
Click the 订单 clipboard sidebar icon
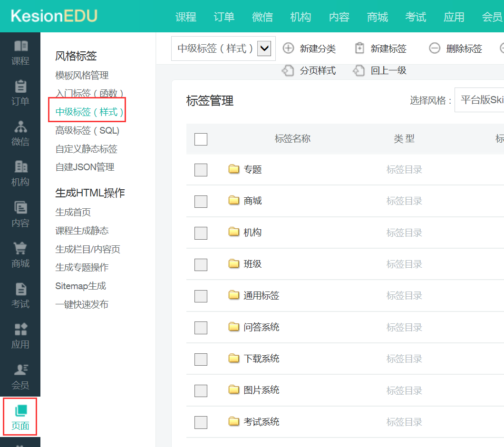[20, 87]
